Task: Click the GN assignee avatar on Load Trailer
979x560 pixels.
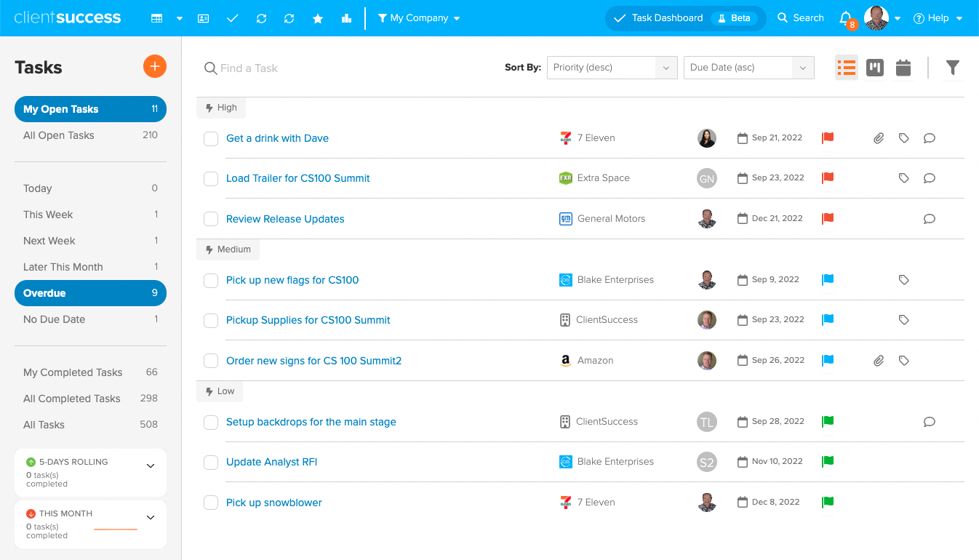Action: click(x=706, y=178)
